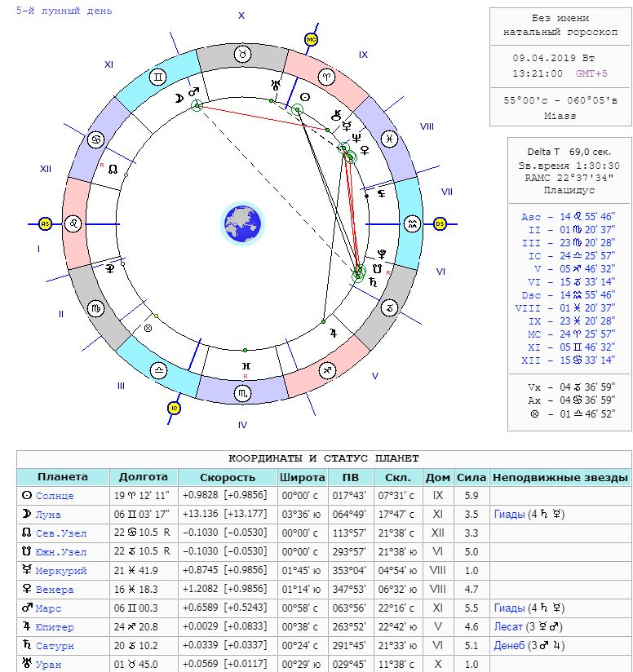Open the Луна planet link
Image resolution: width=633 pixels, height=672 pixels.
pyautogui.click(x=48, y=515)
